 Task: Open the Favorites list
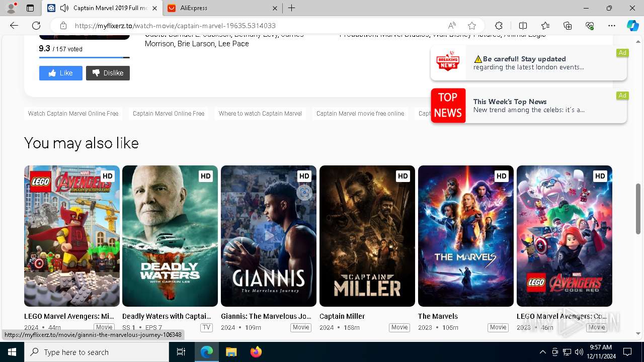click(x=545, y=26)
